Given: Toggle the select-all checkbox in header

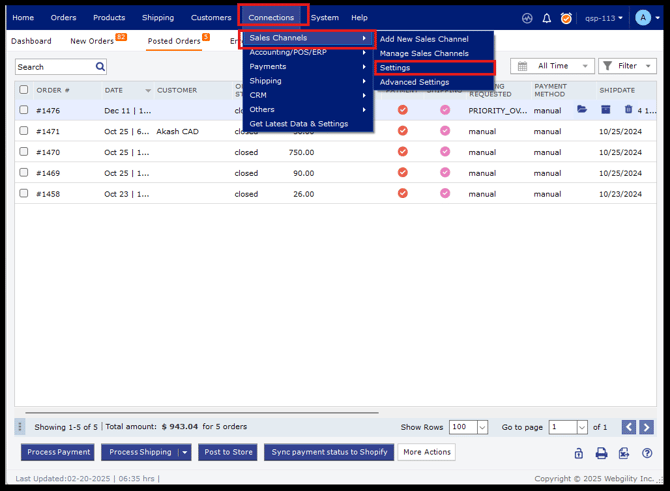Looking at the screenshot, I should click(x=24, y=90).
